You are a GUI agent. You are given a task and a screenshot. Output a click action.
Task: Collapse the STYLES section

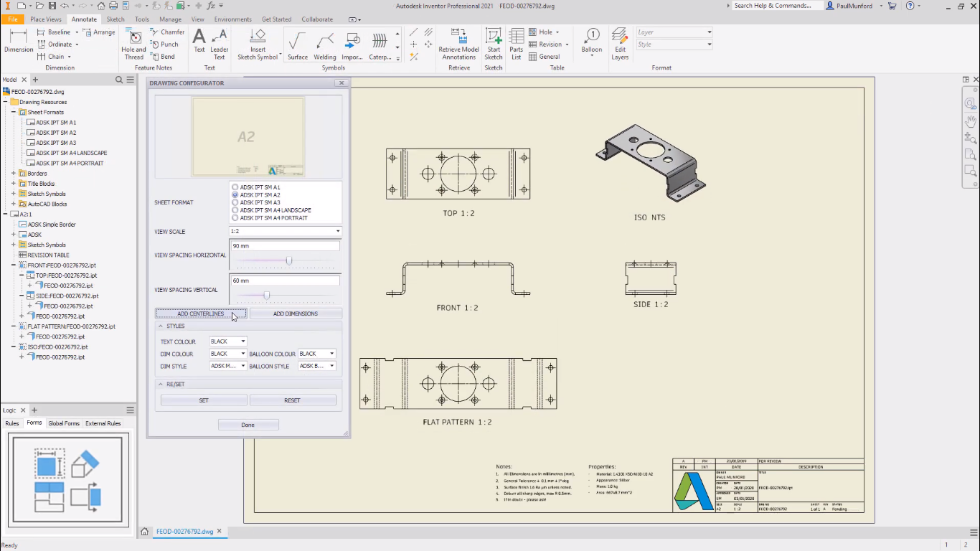[x=161, y=326]
